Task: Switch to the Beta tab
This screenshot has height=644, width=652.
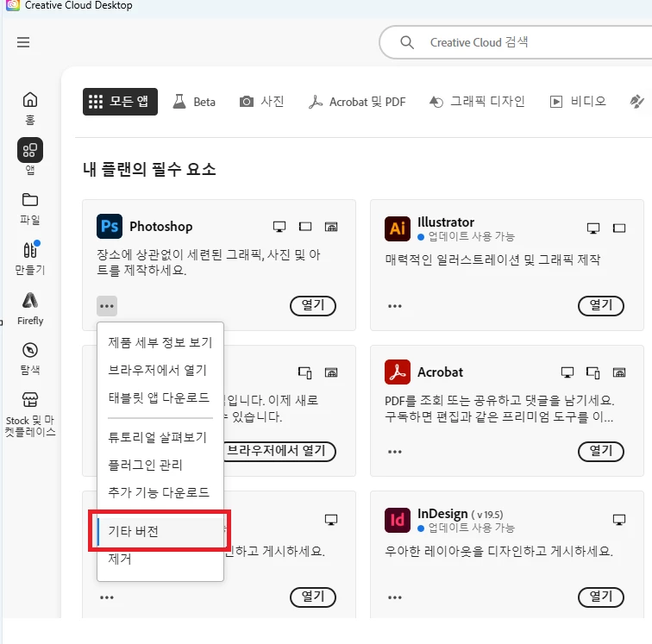Action: [x=194, y=102]
